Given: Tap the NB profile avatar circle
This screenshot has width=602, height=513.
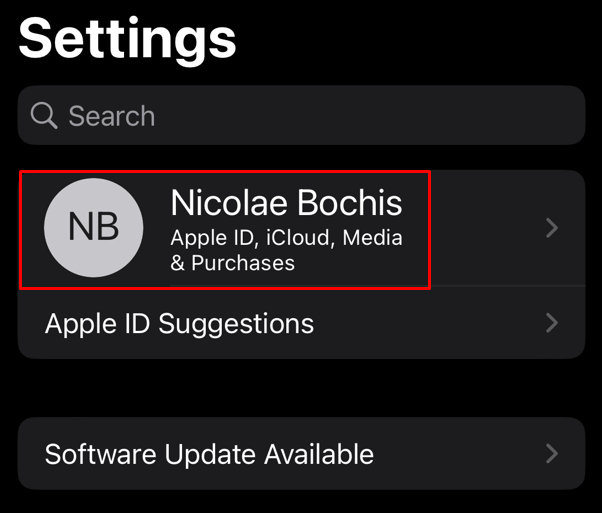Looking at the screenshot, I should click(x=94, y=227).
